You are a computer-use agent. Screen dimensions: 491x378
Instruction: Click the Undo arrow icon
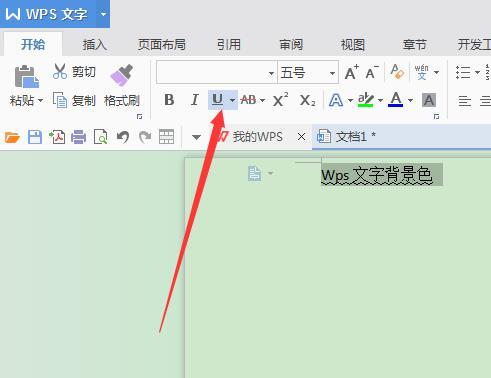click(x=123, y=137)
